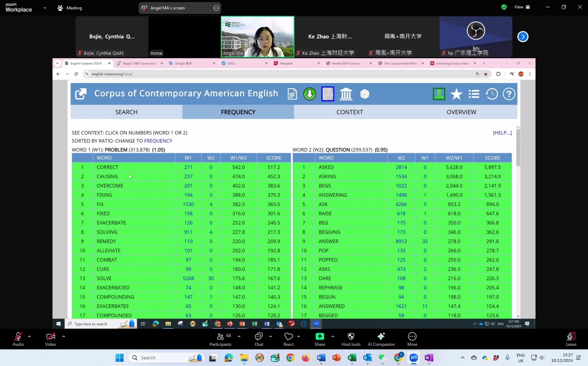Screen dimensions: 588x366
Task: Click the word REPHRASE in the table
Action: [x=331, y=288]
